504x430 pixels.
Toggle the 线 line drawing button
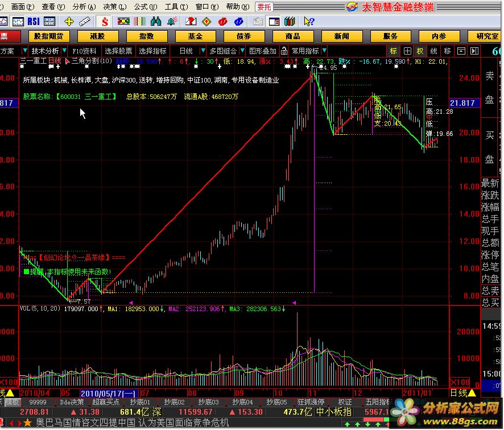(433, 51)
